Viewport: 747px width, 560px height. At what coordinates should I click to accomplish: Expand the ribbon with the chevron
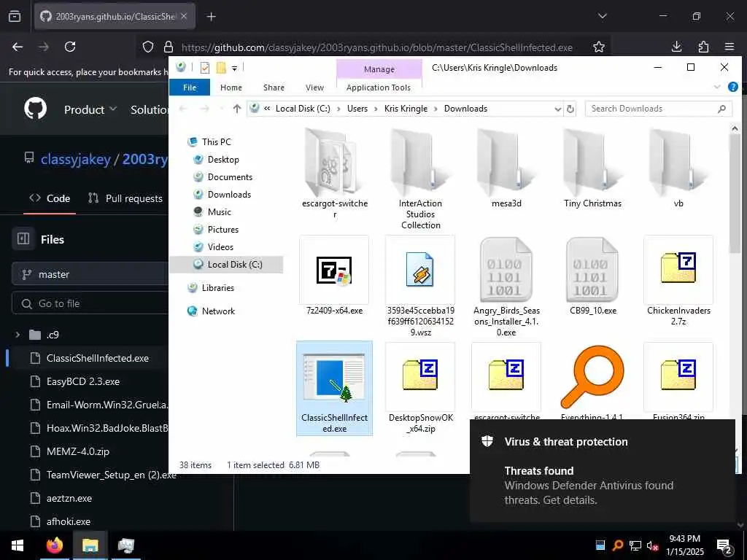[x=717, y=87]
